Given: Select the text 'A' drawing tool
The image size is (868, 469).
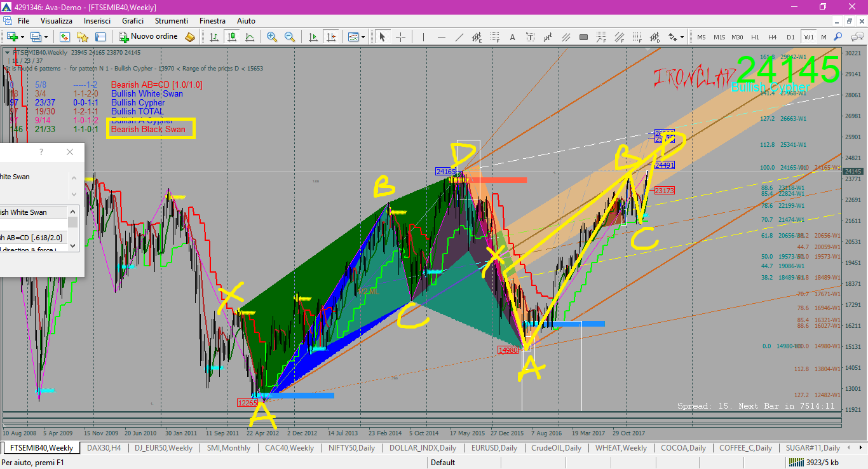Looking at the screenshot, I should tap(512, 37).
